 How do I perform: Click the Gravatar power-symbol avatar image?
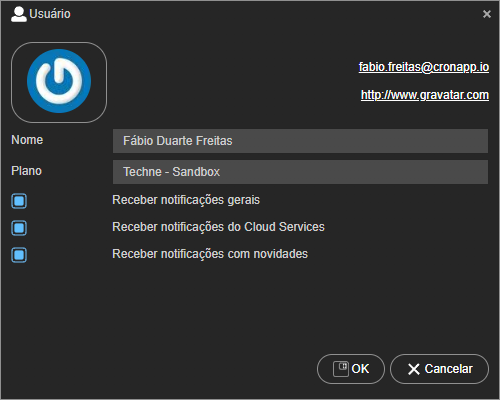59,82
